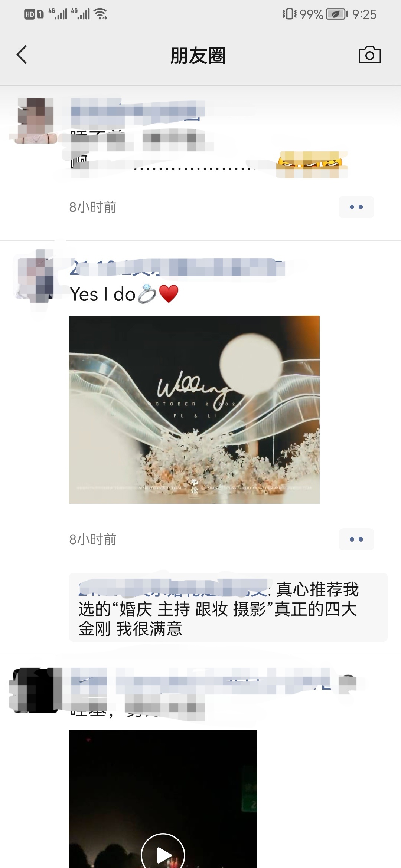Tap the first post's blurred avatar

36,121
